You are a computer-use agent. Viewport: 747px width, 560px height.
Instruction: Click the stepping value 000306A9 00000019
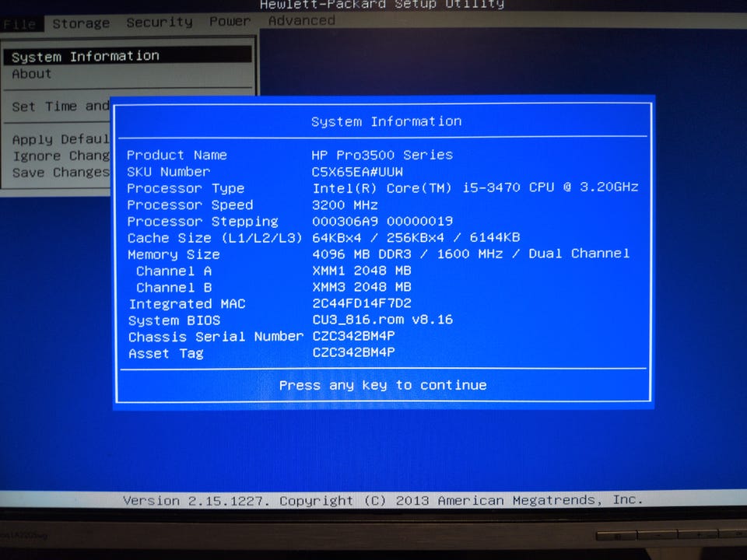[383, 221]
